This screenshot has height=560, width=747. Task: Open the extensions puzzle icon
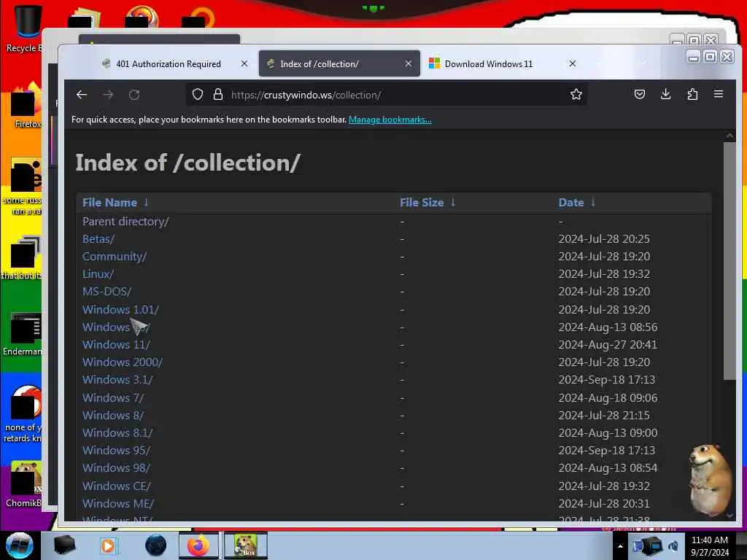coord(692,94)
